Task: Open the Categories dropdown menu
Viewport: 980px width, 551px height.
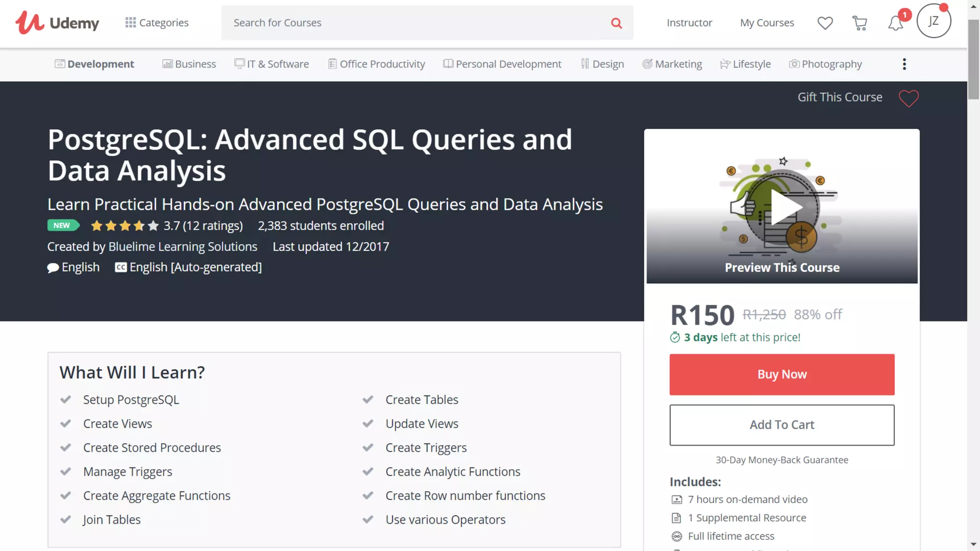Action: click(164, 22)
